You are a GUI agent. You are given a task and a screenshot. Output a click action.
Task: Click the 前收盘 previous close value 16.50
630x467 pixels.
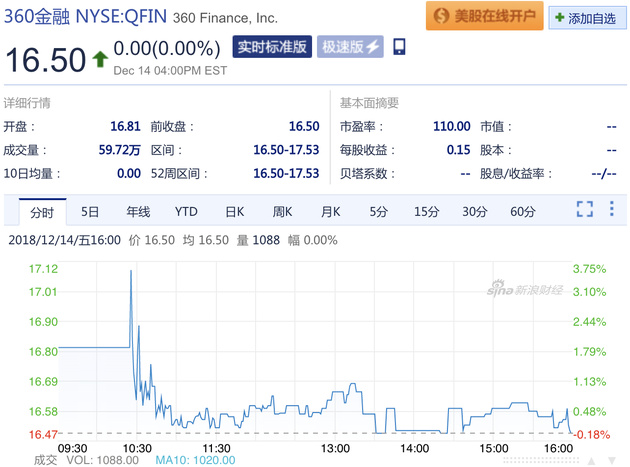304,126
